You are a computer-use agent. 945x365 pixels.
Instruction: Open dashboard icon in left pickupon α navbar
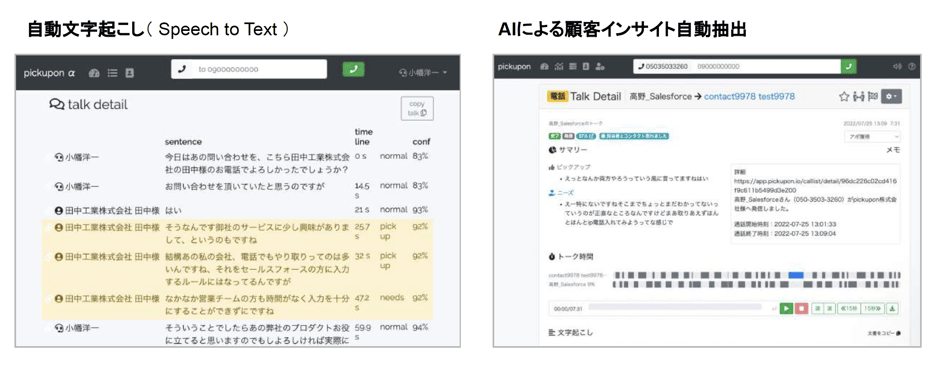(x=93, y=73)
